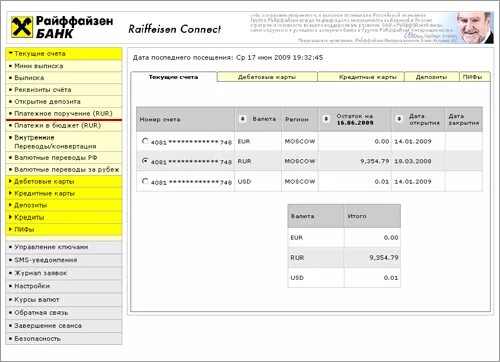Open Платежи в бюджет (RUR)
The height and width of the screenshot is (362, 500).
(64, 126)
